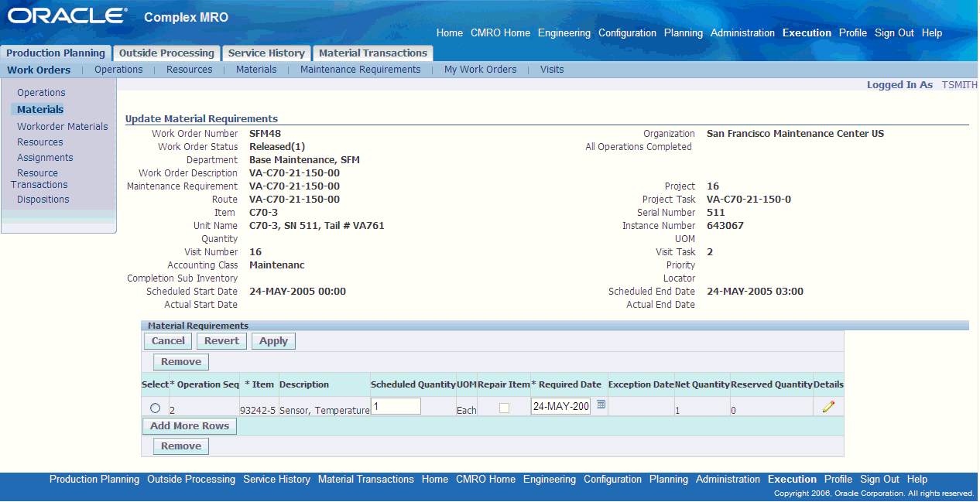This screenshot has width=980, height=502.
Task: Open the Maintenance Requirements subtab
Action: pyautogui.click(x=361, y=70)
